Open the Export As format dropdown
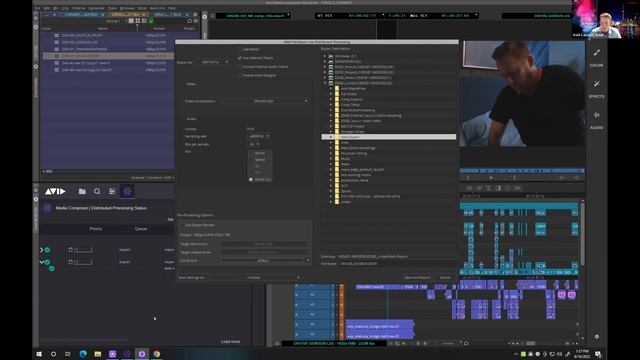This screenshot has height=360, width=640. (x=213, y=62)
